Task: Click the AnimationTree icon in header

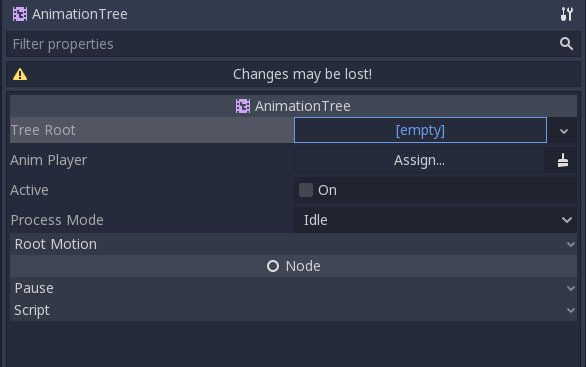Action: 20,14
